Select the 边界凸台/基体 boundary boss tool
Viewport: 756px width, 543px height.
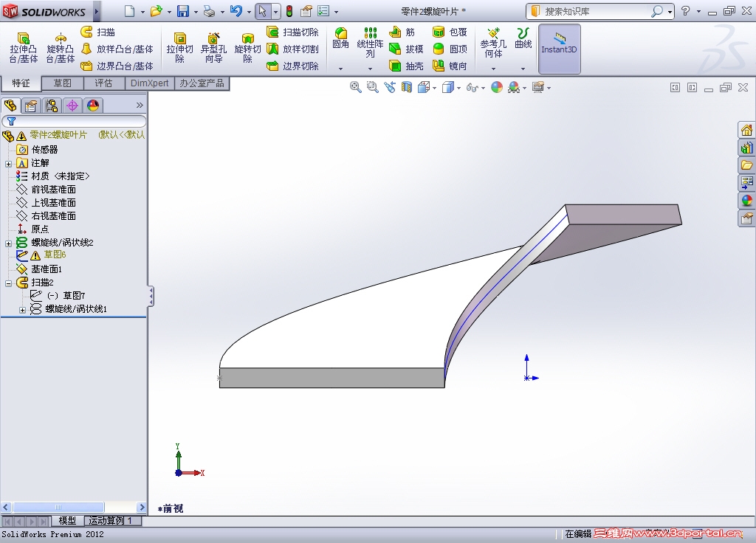tap(117, 66)
